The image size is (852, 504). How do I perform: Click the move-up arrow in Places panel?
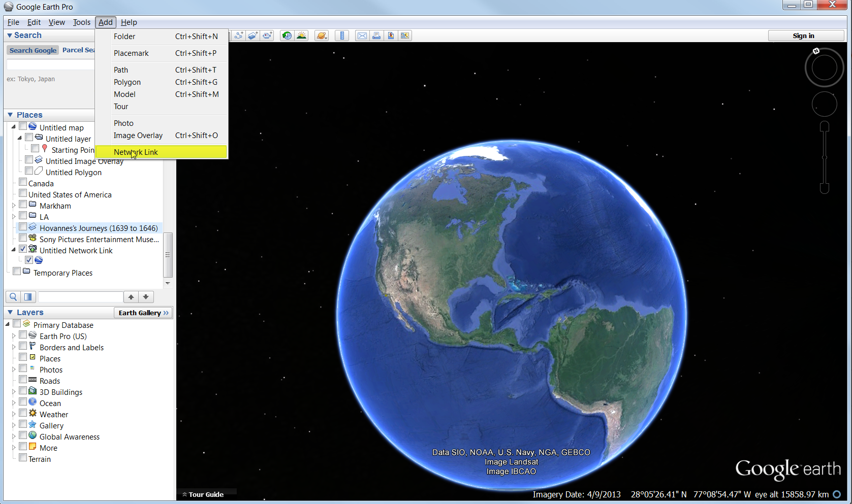coord(131,297)
